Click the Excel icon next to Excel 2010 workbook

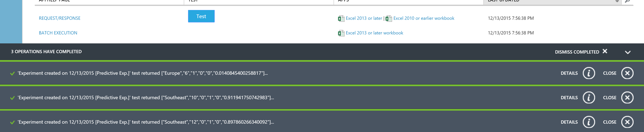(x=389, y=18)
